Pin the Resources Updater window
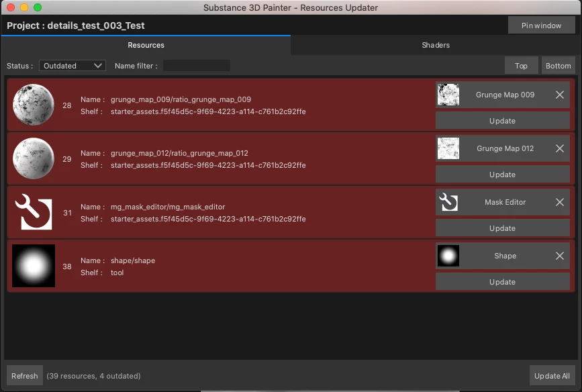 (541, 26)
